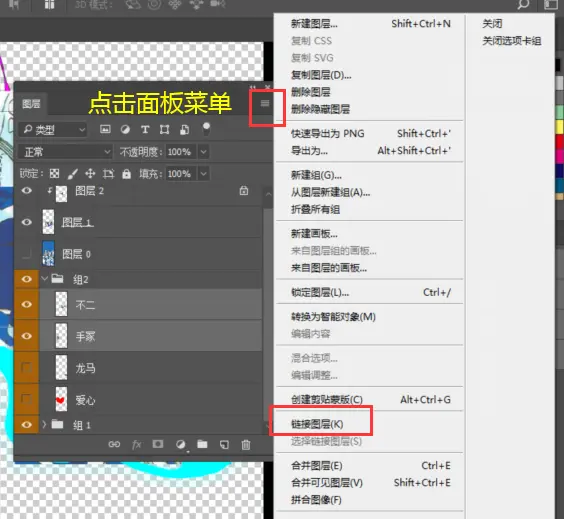Click scroll-up arrow of layers list
The height and width of the screenshot is (519, 564).
268,195
